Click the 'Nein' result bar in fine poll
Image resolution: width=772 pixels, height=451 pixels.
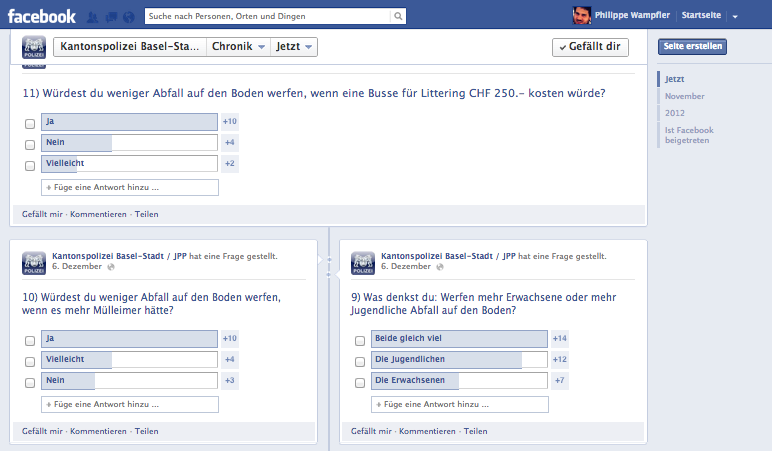click(x=130, y=143)
